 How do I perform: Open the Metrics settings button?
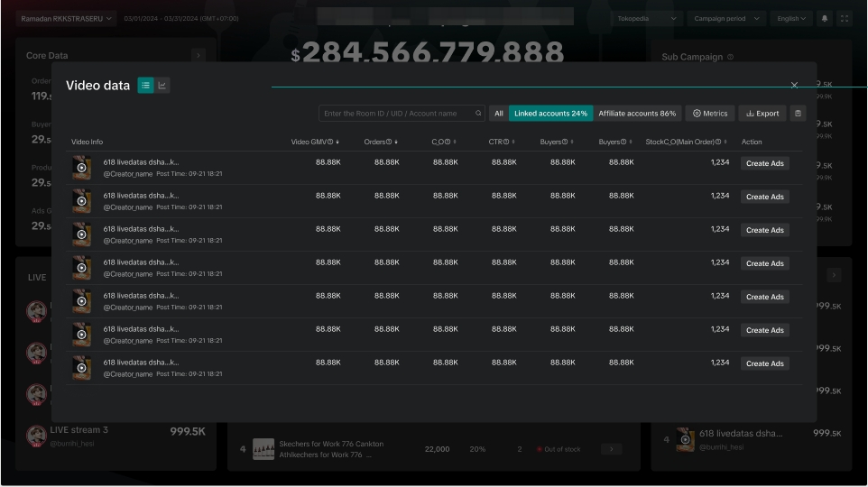pyautogui.click(x=710, y=114)
